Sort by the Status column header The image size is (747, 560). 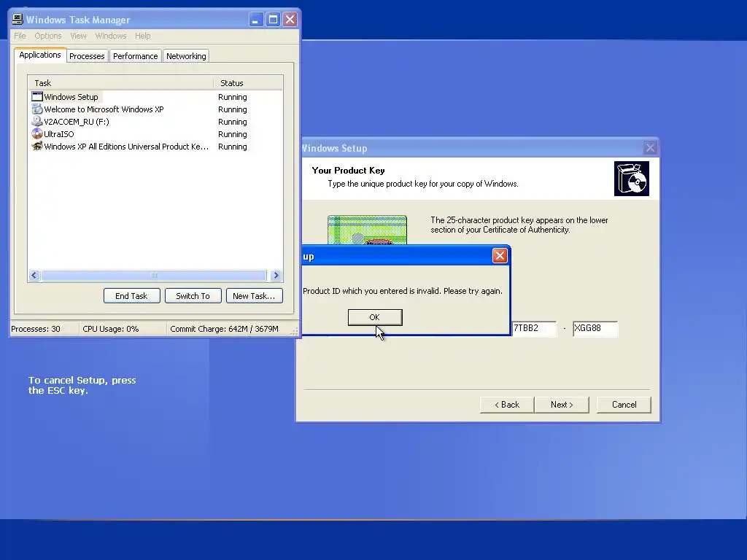click(x=248, y=83)
